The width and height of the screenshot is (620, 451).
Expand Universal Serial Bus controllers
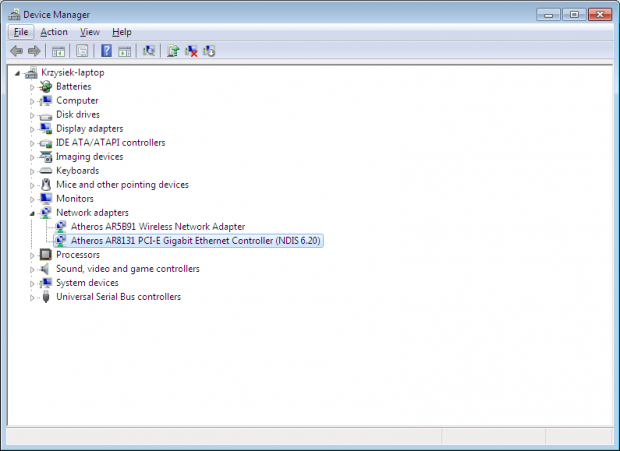tap(32, 297)
